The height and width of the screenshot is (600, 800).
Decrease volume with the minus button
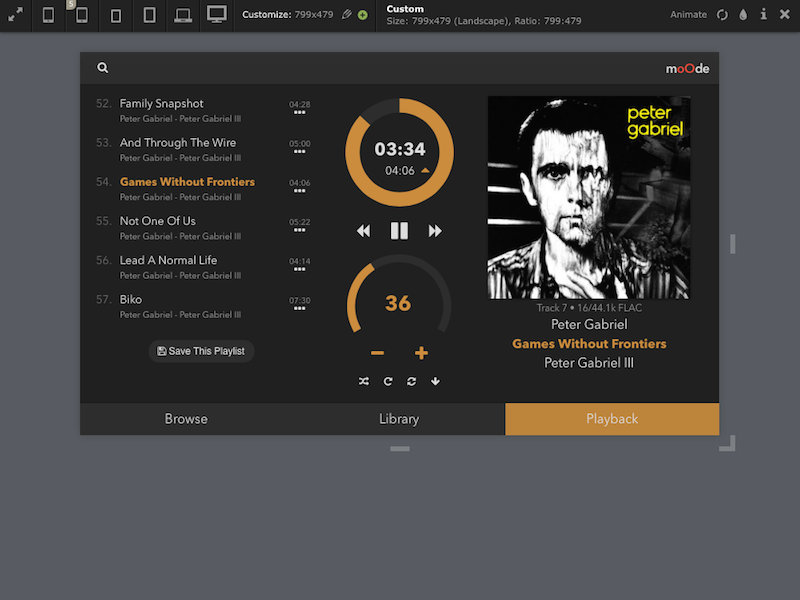(377, 353)
